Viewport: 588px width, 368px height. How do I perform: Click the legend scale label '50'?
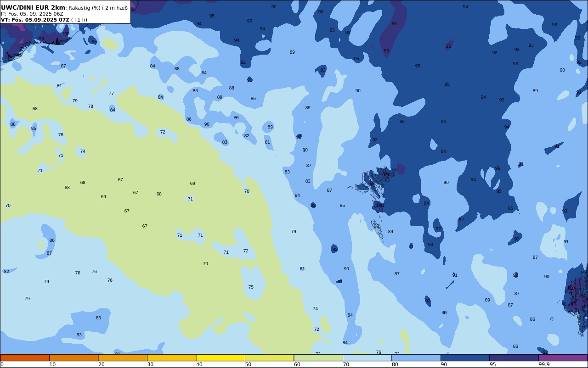click(248, 364)
